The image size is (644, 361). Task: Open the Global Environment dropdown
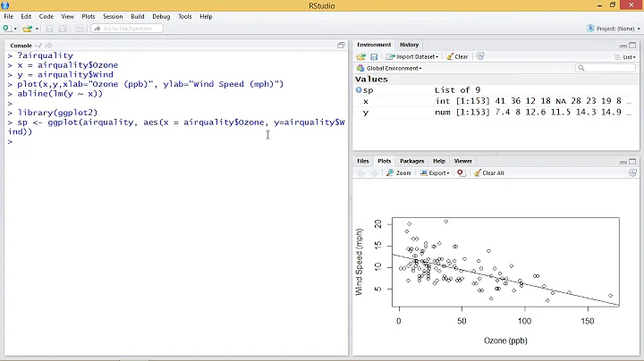389,68
